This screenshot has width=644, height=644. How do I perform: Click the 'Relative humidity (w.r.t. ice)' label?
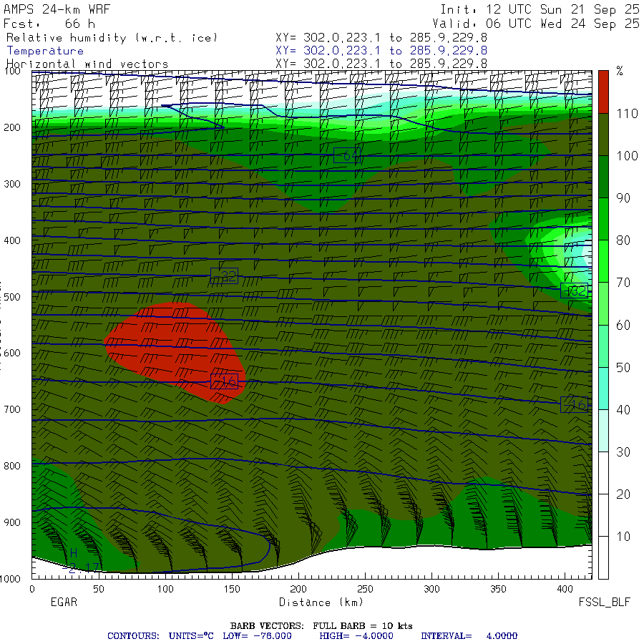[112, 38]
